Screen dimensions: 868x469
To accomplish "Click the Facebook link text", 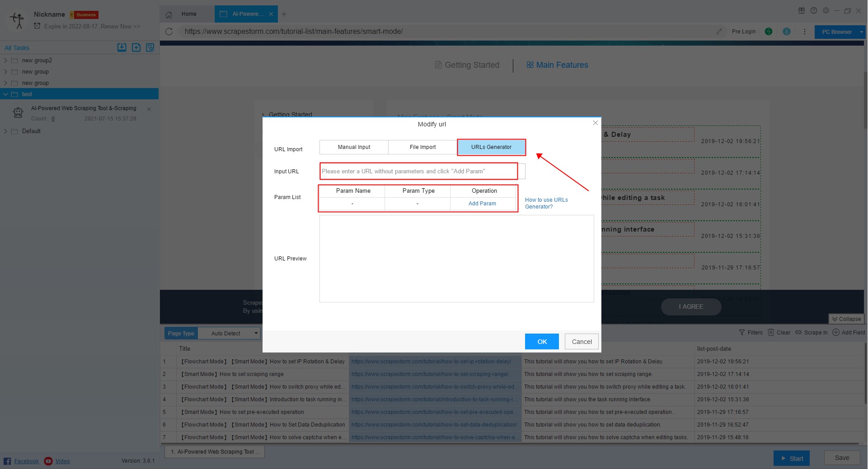I will coord(27,461).
